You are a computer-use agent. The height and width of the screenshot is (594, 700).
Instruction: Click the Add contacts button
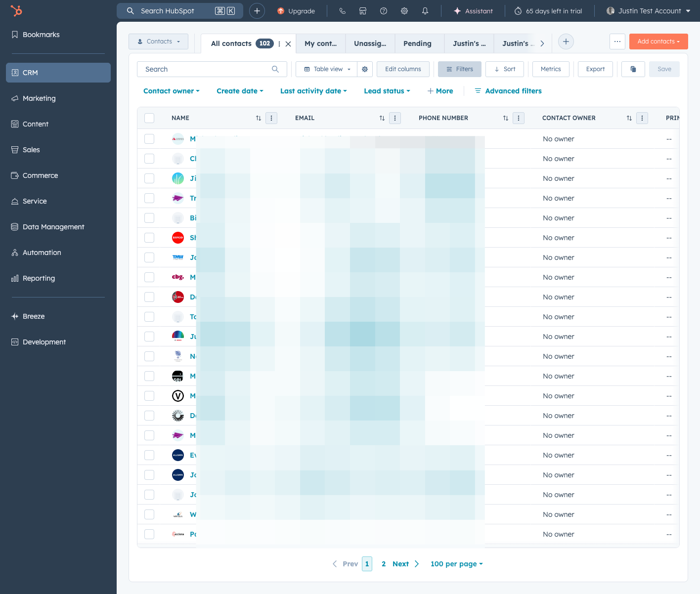658,42
